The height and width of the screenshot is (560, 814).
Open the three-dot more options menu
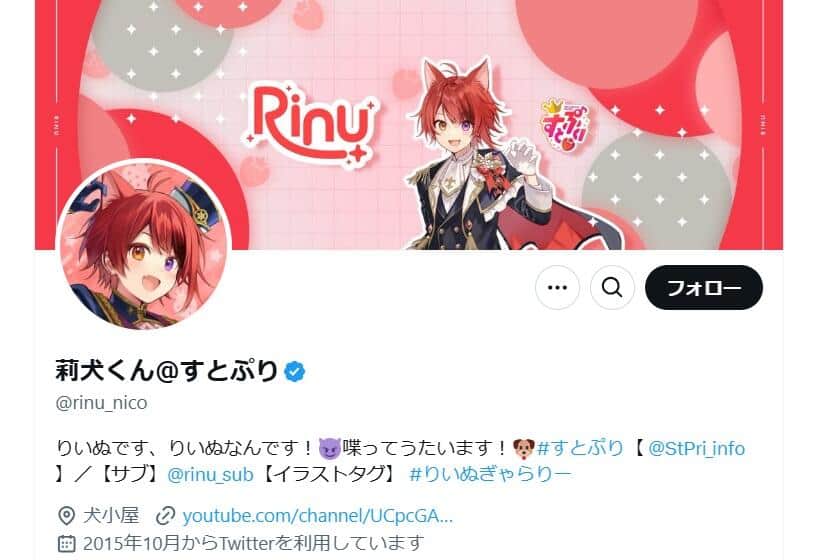coord(557,287)
